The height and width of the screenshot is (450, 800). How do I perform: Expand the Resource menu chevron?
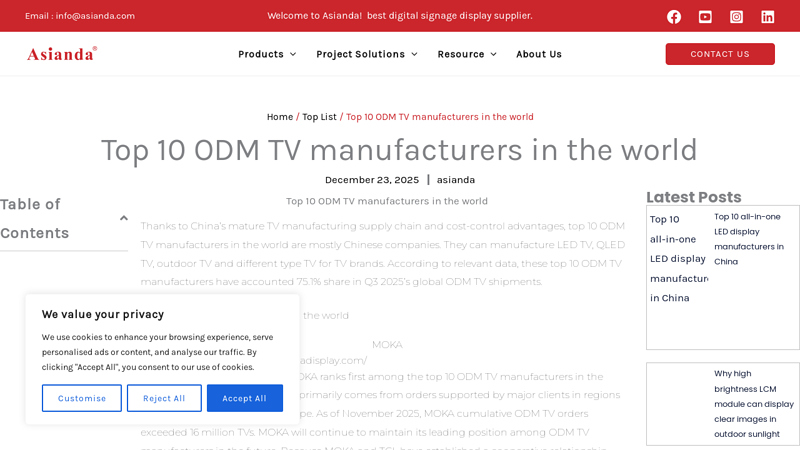tap(493, 54)
